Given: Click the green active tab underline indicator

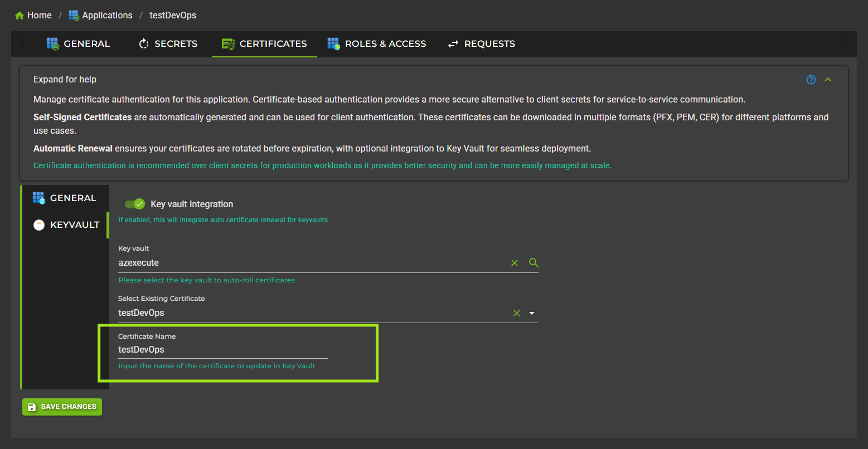Looking at the screenshot, I should point(264,57).
